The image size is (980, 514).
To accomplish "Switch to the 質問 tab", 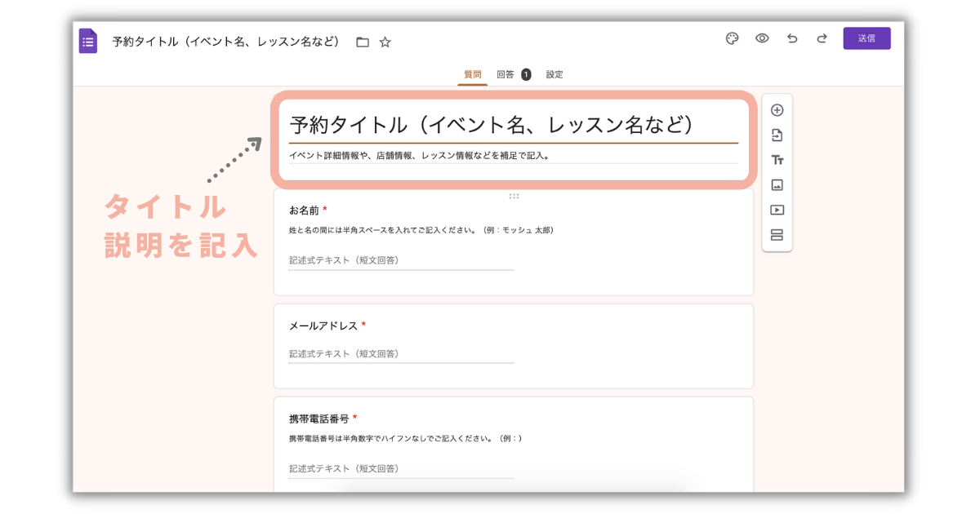I will (x=473, y=74).
